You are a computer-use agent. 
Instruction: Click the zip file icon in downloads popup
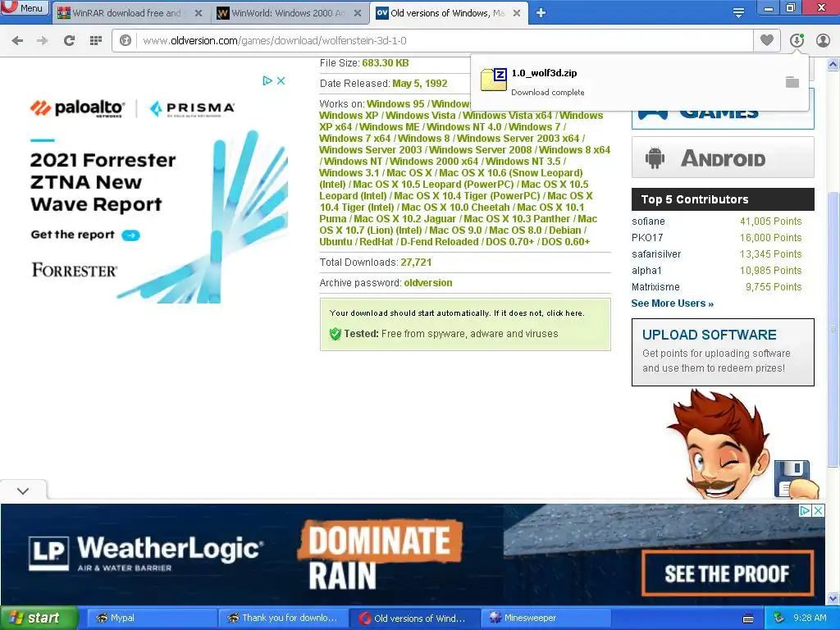tap(493, 80)
